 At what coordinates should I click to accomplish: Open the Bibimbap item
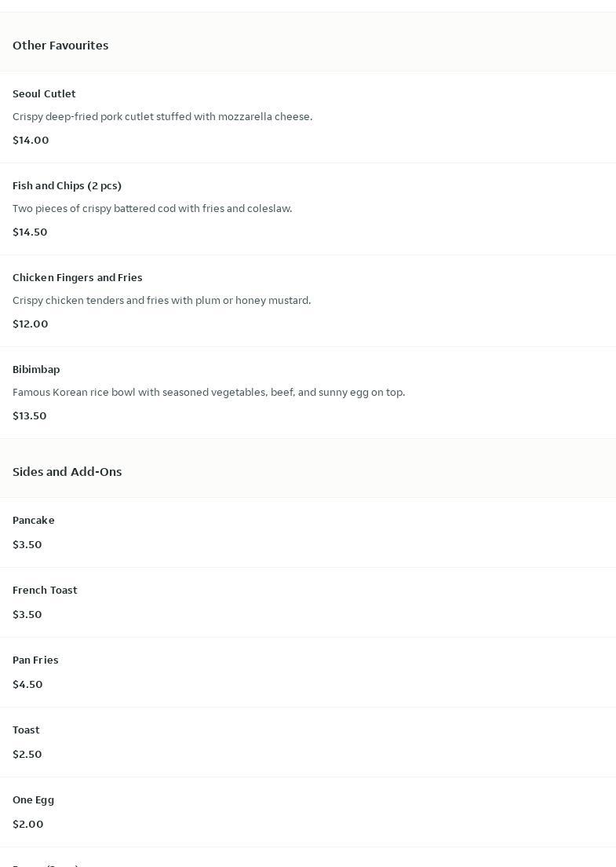coord(36,369)
